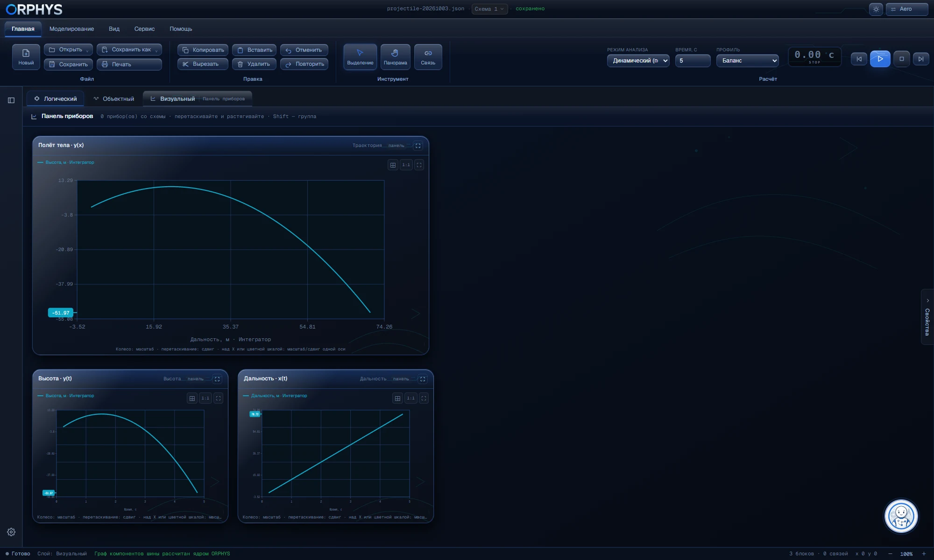Viewport: 934px width, 560px height.
Task: Jump to simulation start
Action: (x=859, y=59)
